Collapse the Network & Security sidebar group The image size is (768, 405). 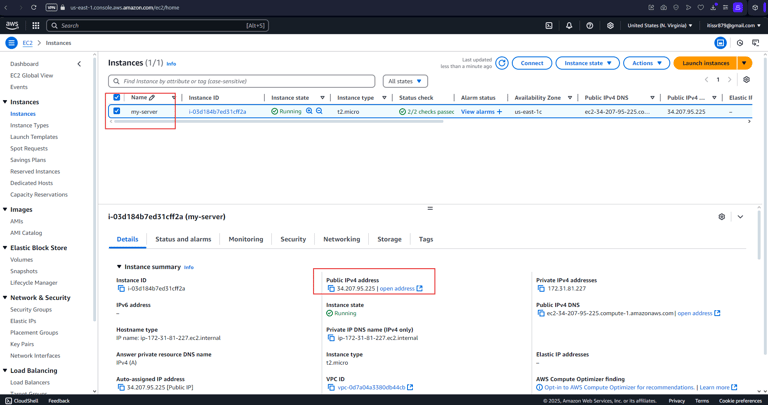tap(5, 298)
